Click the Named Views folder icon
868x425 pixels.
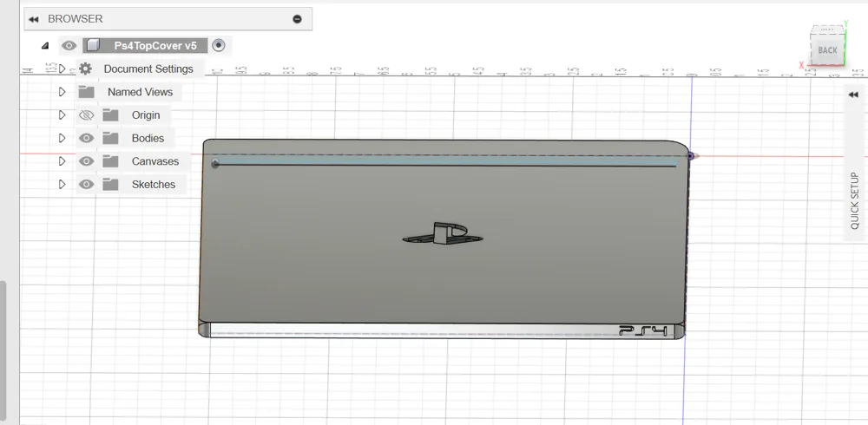tap(86, 92)
